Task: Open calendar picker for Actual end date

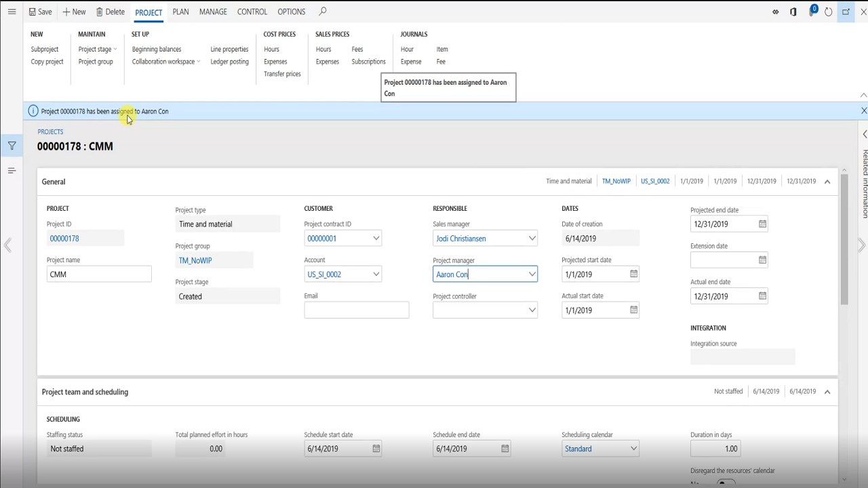Action: click(x=762, y=296)
